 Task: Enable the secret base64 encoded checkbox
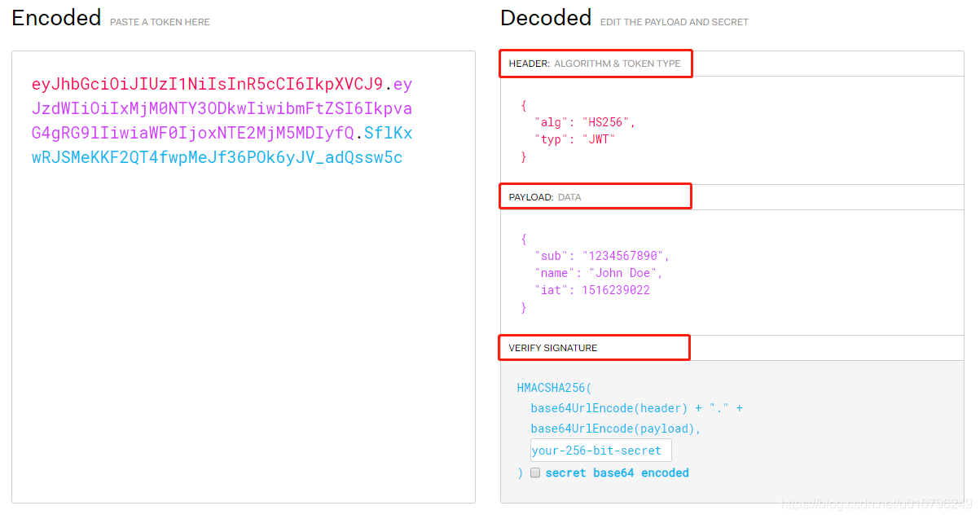pyautogui.click(x=535, y=473)
